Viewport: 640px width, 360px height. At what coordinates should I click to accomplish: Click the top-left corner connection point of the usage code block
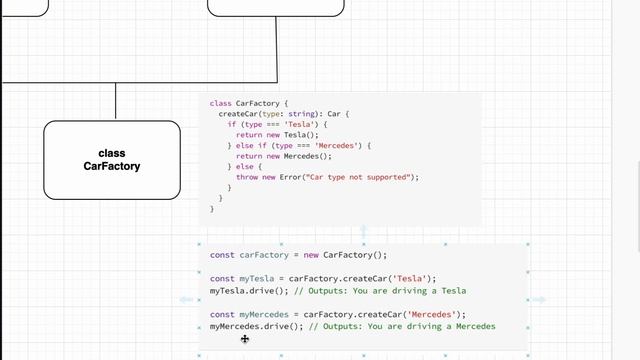click(199, 244)
